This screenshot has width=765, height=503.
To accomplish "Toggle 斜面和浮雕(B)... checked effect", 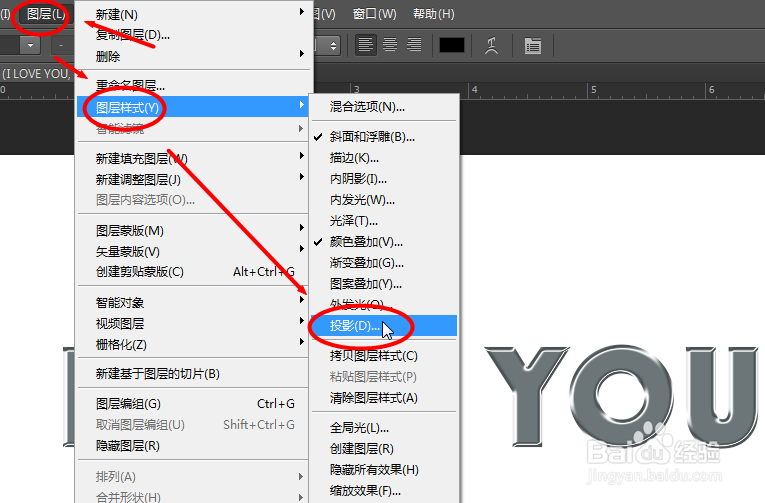I will tap(384, 137).
